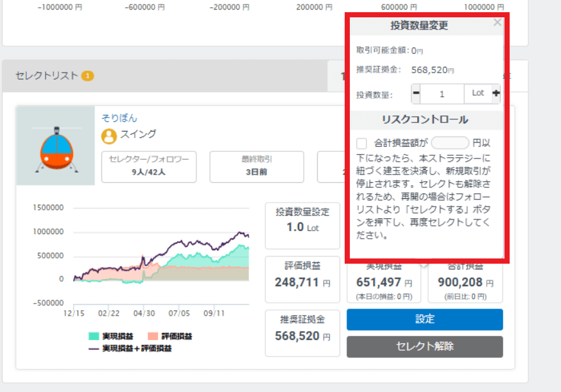Close the 投資数量変更 popup
This screenshot has height=392, width=561.
pyautogui.click(x=497, y=22)
